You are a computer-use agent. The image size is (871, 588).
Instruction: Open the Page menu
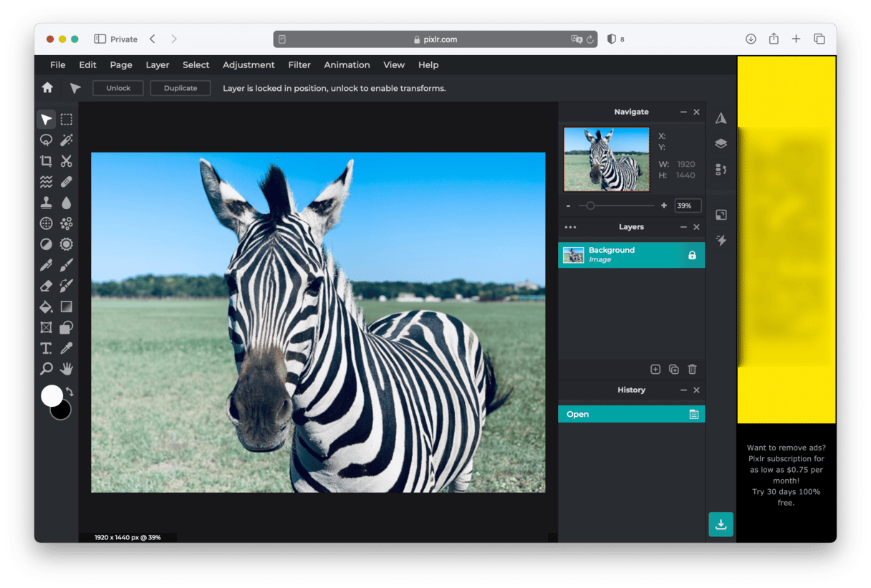coord(121,64)
